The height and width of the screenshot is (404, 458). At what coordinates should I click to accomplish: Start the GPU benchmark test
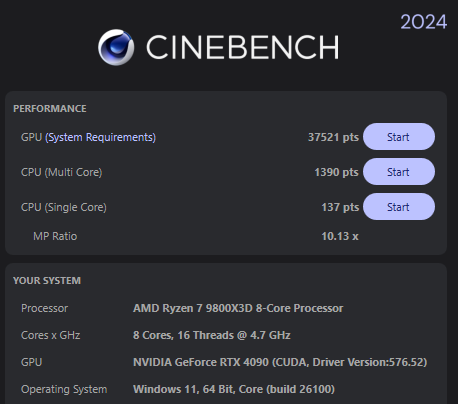click(399, 137)
